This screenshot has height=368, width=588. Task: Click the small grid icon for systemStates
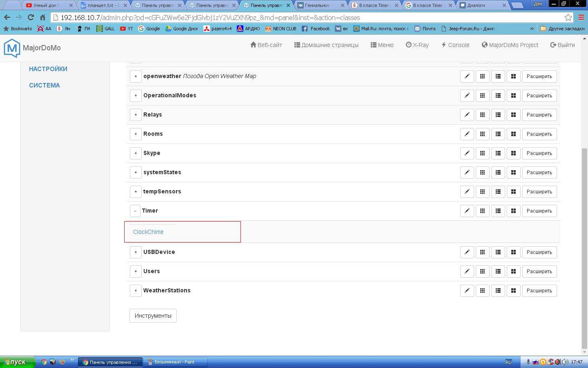coord(483,173)
